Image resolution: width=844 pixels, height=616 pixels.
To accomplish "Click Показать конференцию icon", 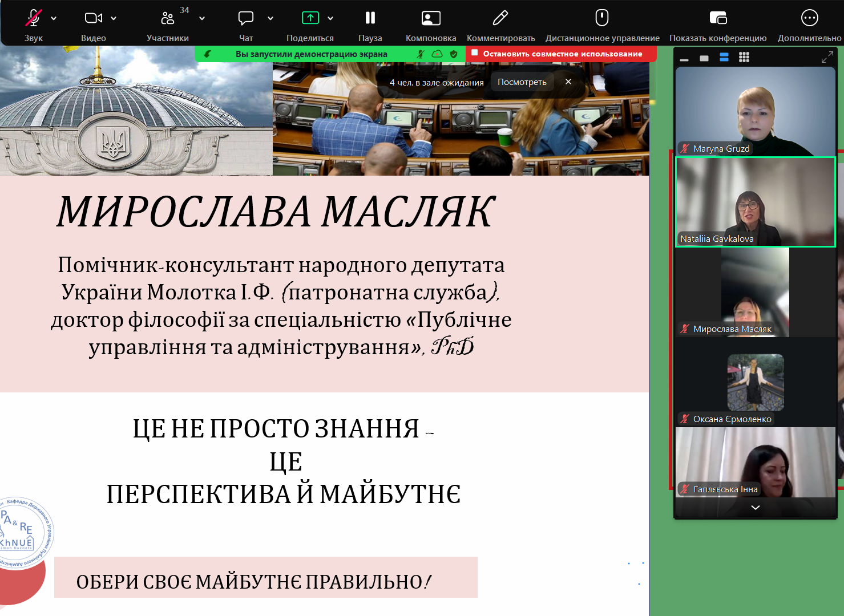I will tap(717, 19).
